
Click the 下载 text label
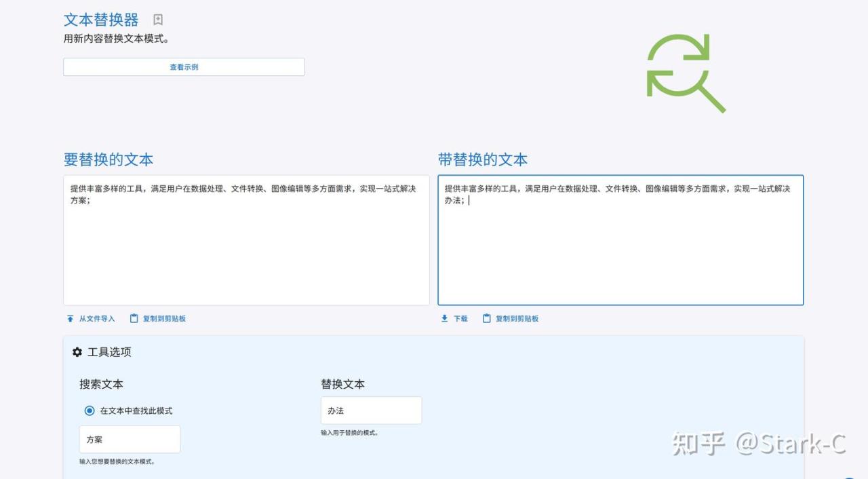[x=460, y=319]
